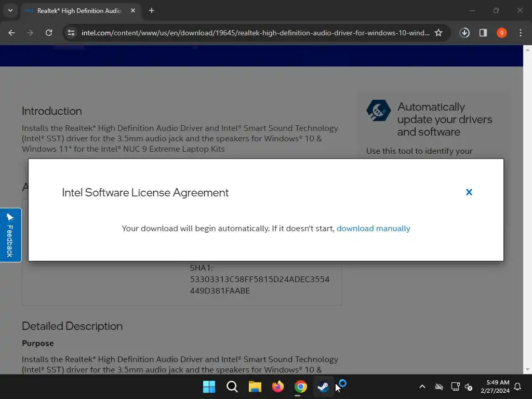Bookmark this page with the star icon

coord(438,33)
